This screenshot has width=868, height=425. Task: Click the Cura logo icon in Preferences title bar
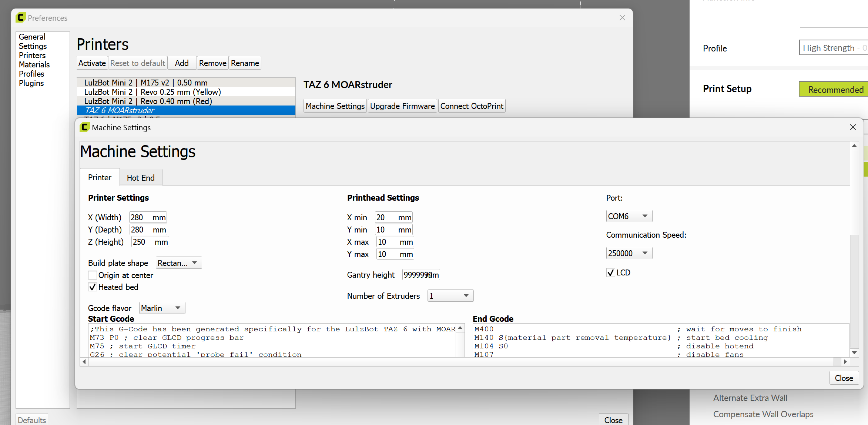(21, 17)
